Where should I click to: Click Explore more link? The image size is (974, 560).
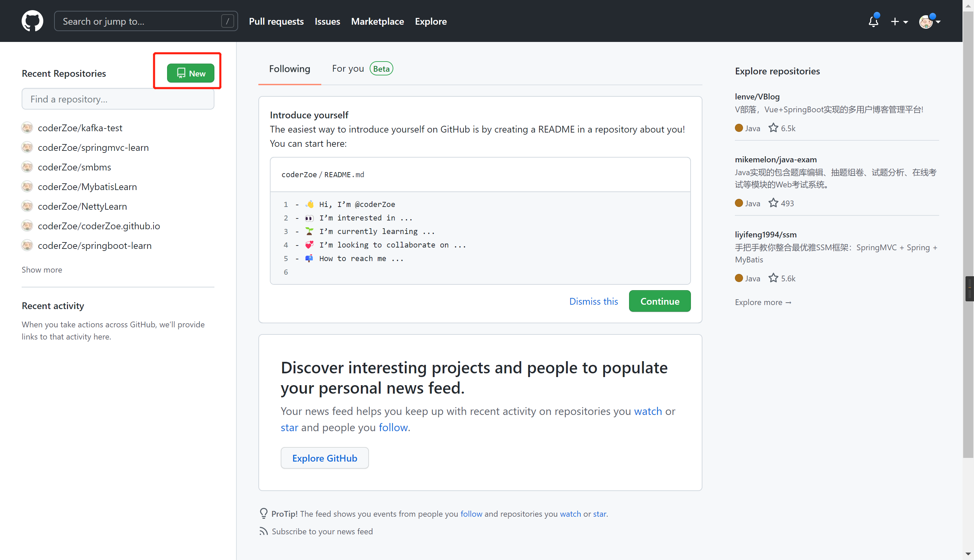(x=763, y=302)
